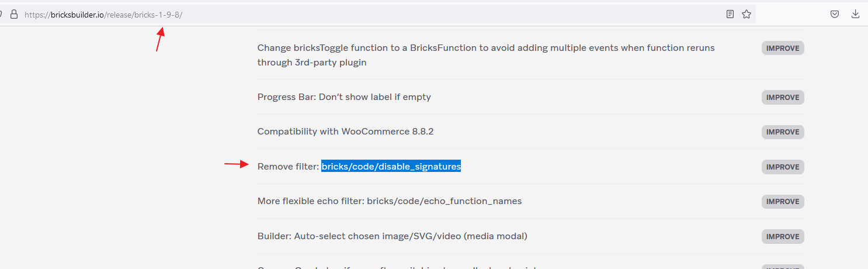Click IMPROVE badge for Builder auto-select entry

(x=783, y=236)
